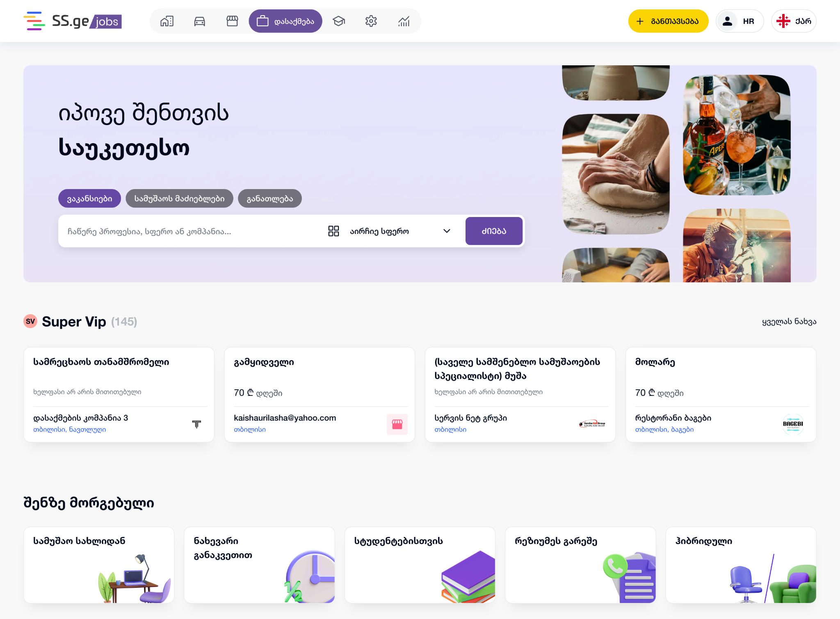
Task: Open the real estate building icon
Action: click(167, 21)
